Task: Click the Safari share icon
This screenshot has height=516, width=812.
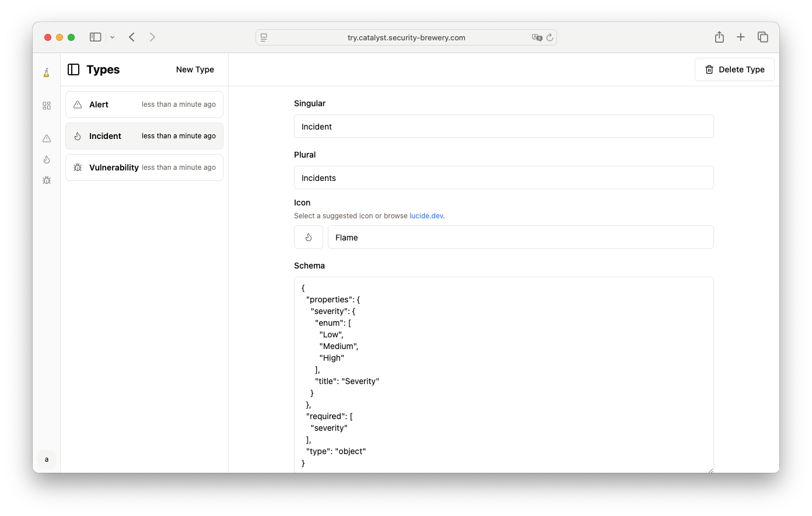Action: [x=719, y=37]
